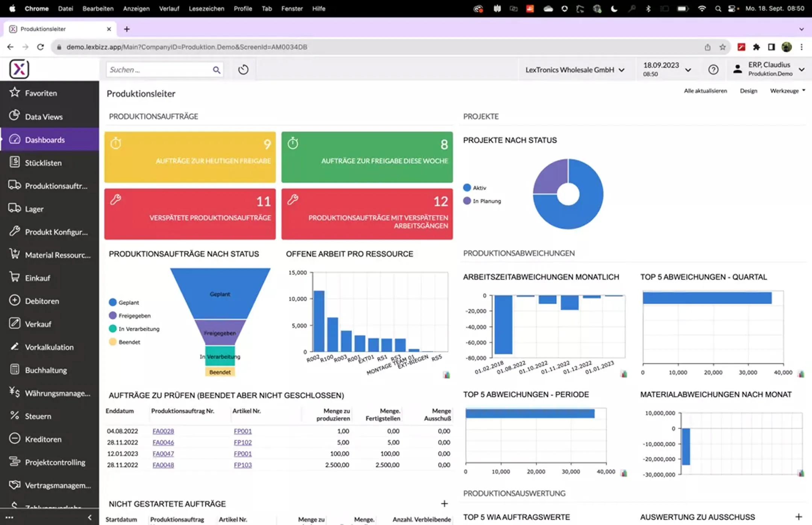This screenshot has height=525, width=812.
Task: Click the red Verspätete Produktionsaufträge tile
Action: (x=190, y=214)
